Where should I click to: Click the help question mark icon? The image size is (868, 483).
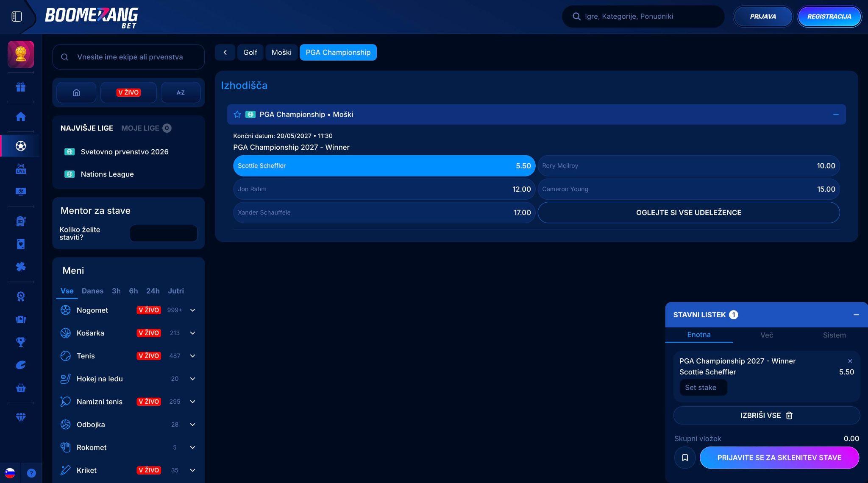[x=31, y=473]
